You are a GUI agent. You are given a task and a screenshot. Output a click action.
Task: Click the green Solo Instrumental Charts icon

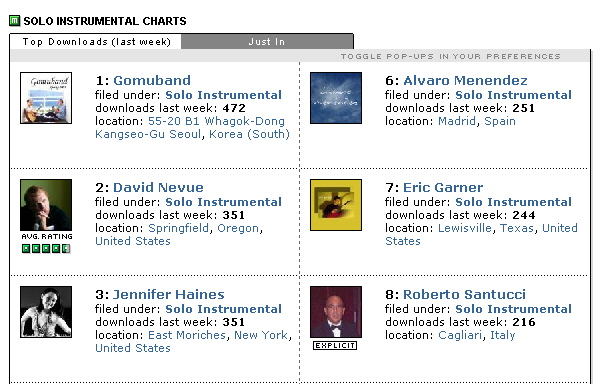[15, 21]
